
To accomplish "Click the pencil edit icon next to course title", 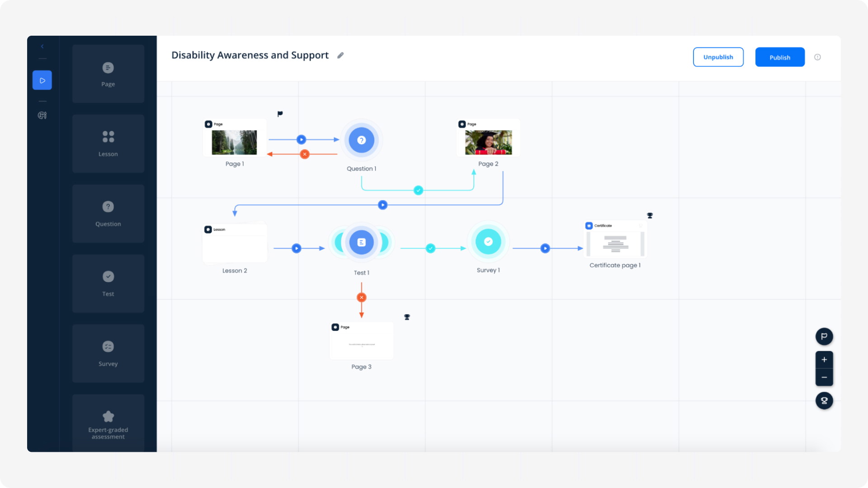I will pyautogui.click(x=340, y=55).
